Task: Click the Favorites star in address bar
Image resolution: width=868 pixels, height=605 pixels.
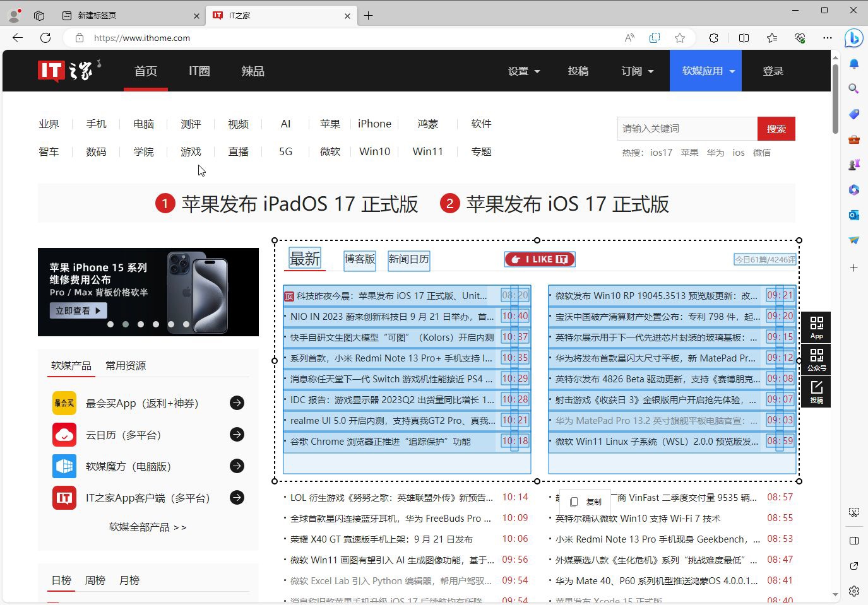Action: [x=680, y=38]
